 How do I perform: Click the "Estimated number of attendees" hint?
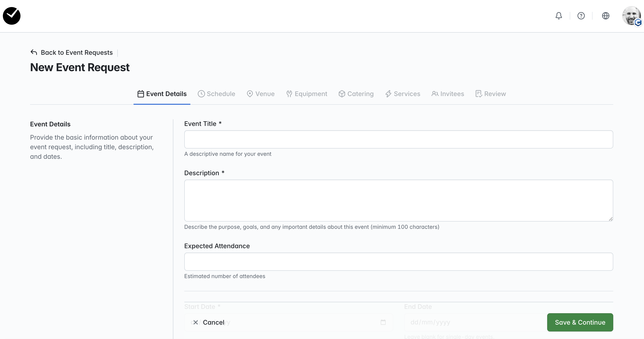(x=225, y=276)
